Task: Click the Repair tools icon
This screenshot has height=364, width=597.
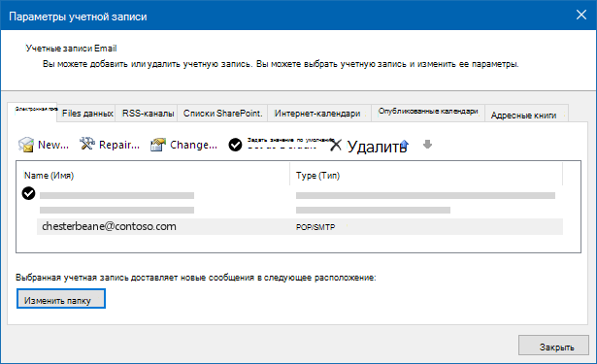Action: pyautogui.click(x=87, y=144)
